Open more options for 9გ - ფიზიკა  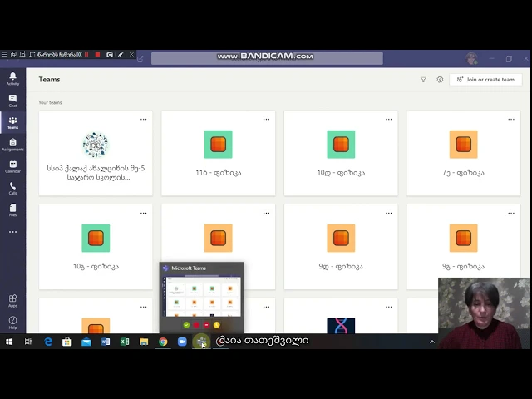pyautogui.click(x=511, y=213)
